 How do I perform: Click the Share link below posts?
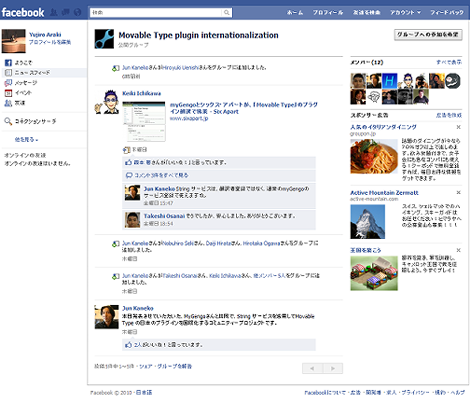(146, 366)
